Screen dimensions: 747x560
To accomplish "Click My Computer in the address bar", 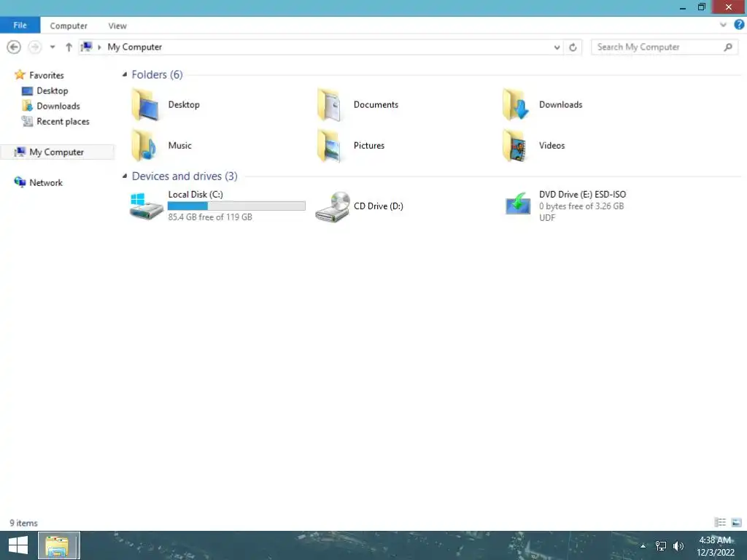I will tap(135, 47).
